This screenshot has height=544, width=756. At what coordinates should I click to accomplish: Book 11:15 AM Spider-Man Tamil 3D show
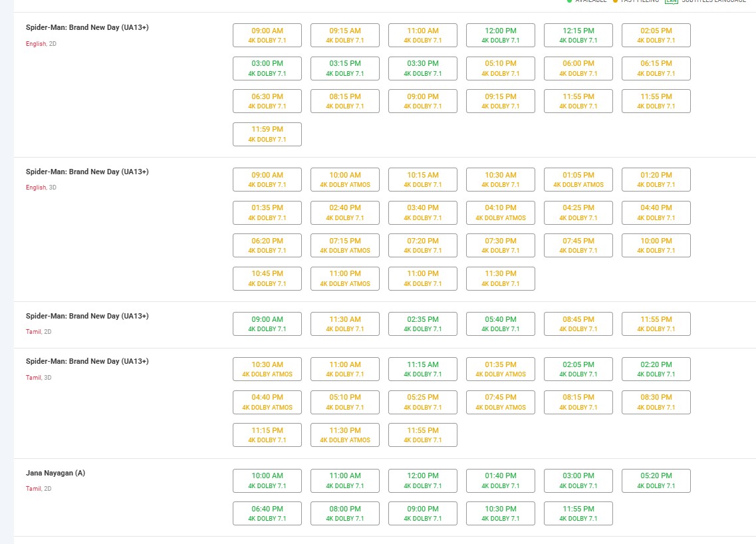tap(423, 369)
